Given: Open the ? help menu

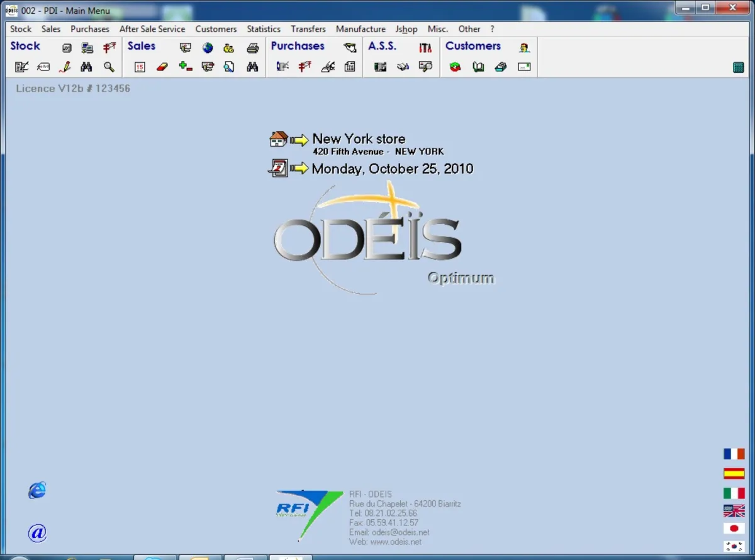Looking at the screenshot, I should tap(493, 29).
